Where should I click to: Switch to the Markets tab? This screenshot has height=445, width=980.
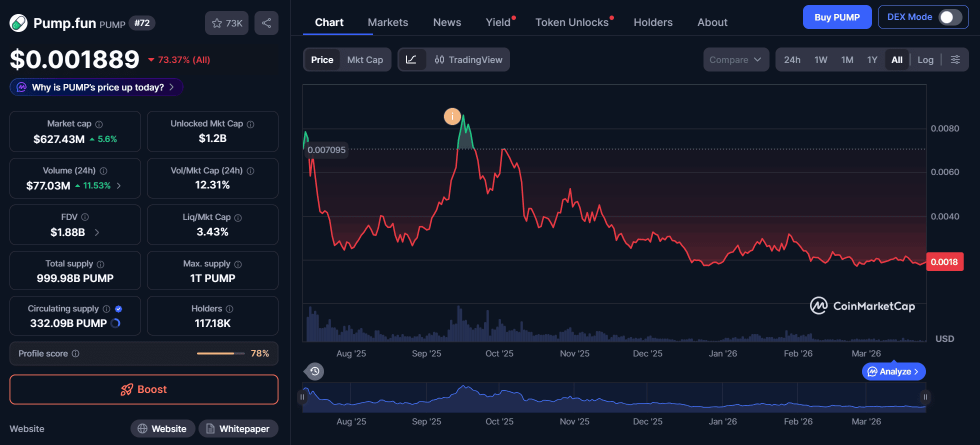pyautogui.click(x=387, y=22)
